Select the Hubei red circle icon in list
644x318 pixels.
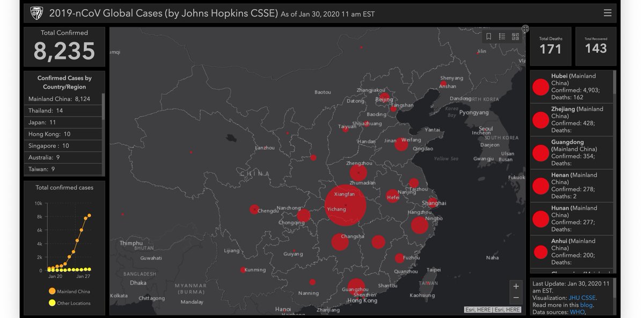(x=540, y=87)
